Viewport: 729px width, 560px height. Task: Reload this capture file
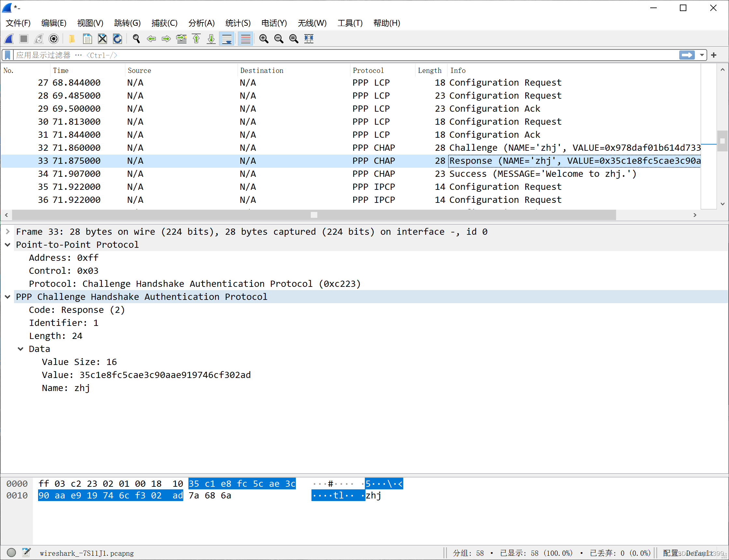pos(117,39)
